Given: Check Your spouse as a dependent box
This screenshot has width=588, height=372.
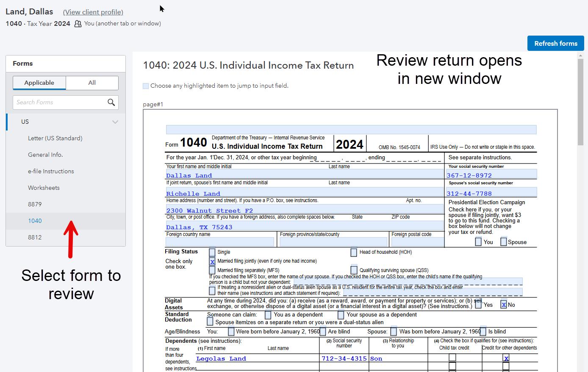Looking at the screenshot, I should (x=341, y=315).
